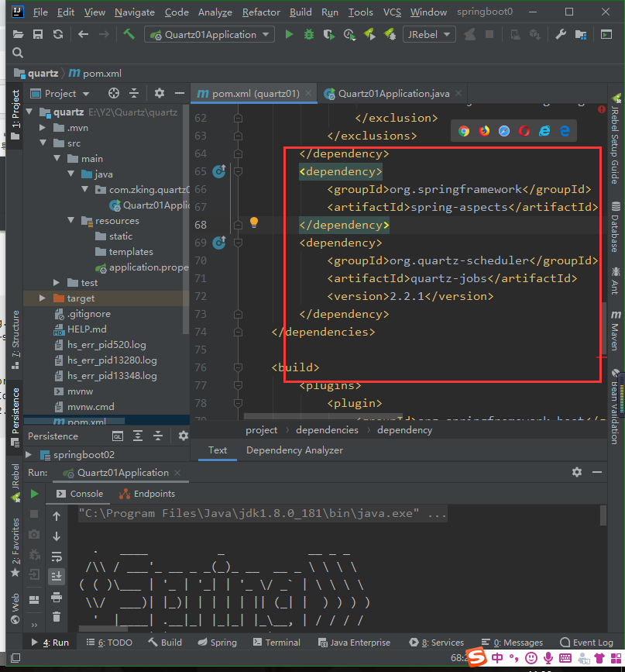The width and height of the screenshot is (625, 672).
Task: Select HELP.md file in project tree
Action: click(87, 329)
